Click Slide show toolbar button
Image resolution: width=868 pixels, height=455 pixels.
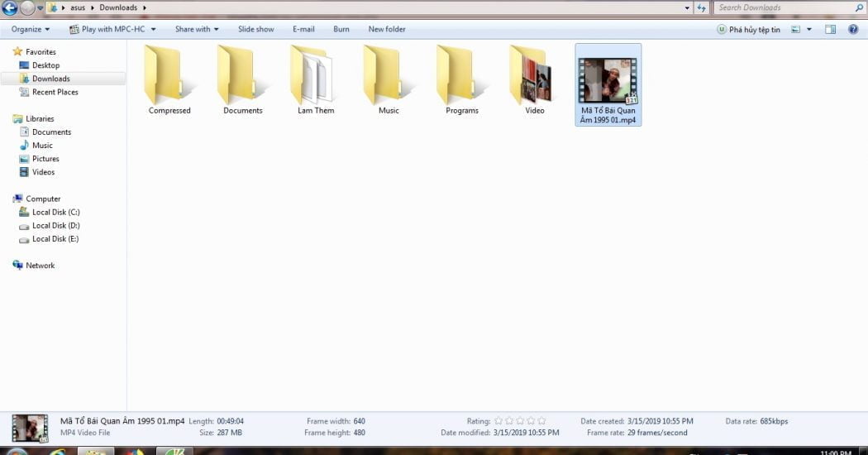click(255, 29)
